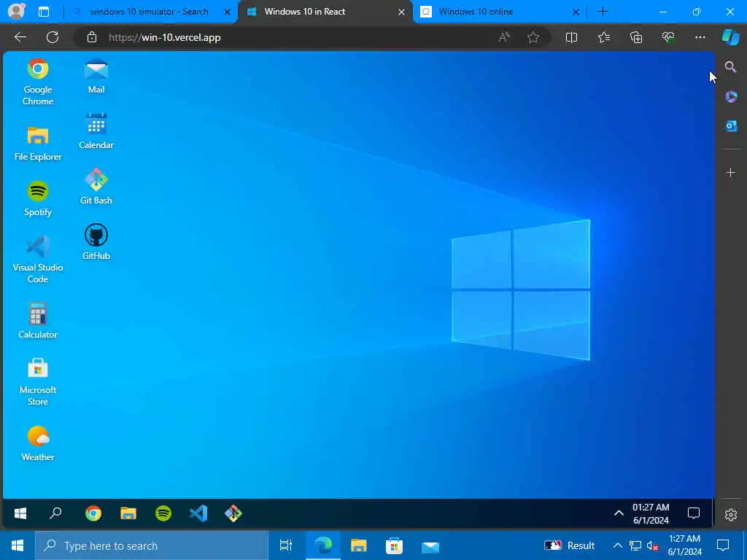Click Edge on the Windows taskbar
The image size is (747, 560).
(323, 545)
